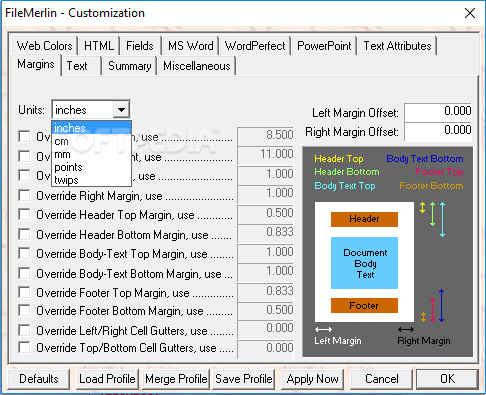
Task: Enable Override Footer Top Margin checkbox
Action: pyautogui.click(x=24, y=292)
